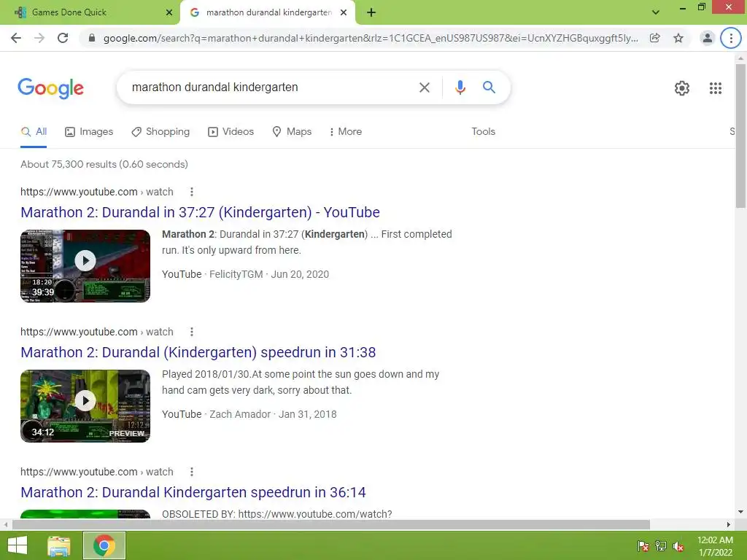The width and height of the screenshot is (747, 560).
Task: Switch to the Images tab
Action: (x=89, y=132)
